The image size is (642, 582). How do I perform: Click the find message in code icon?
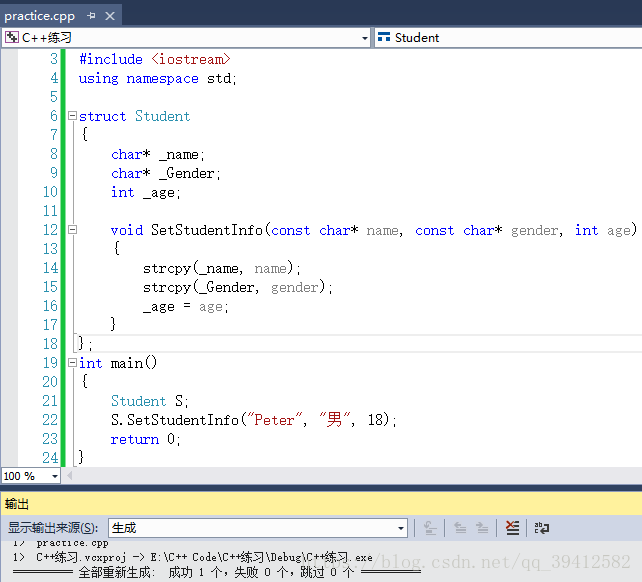coord(431,528)
